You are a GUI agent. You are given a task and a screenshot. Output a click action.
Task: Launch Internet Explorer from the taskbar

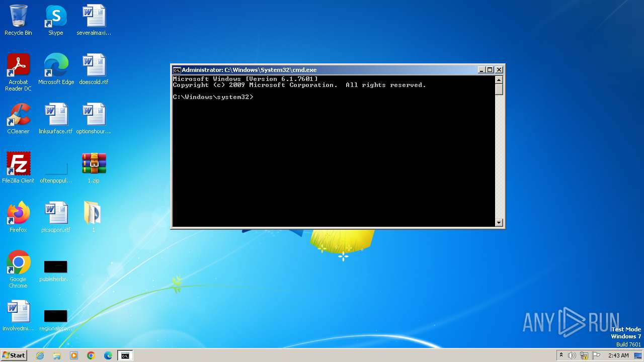tap(40, 355)
